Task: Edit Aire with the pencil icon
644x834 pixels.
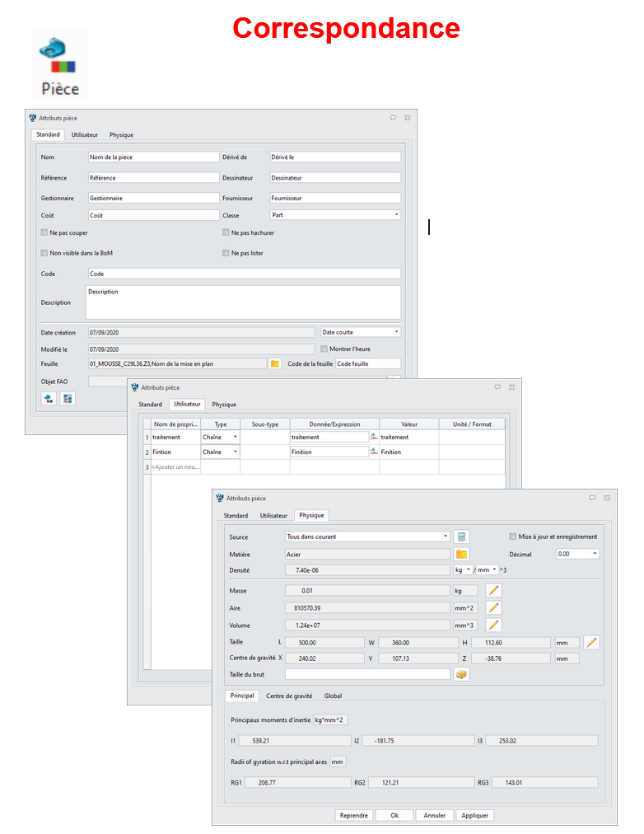Action: point(493,608)
